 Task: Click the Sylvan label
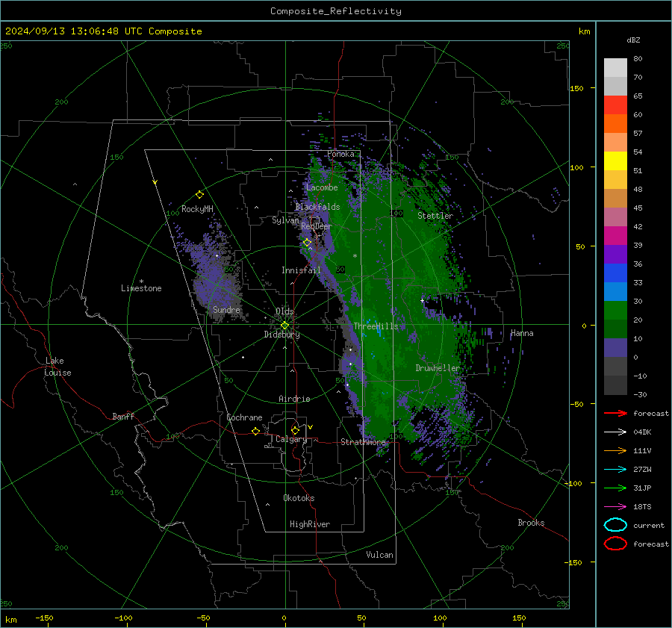point(285,220)
